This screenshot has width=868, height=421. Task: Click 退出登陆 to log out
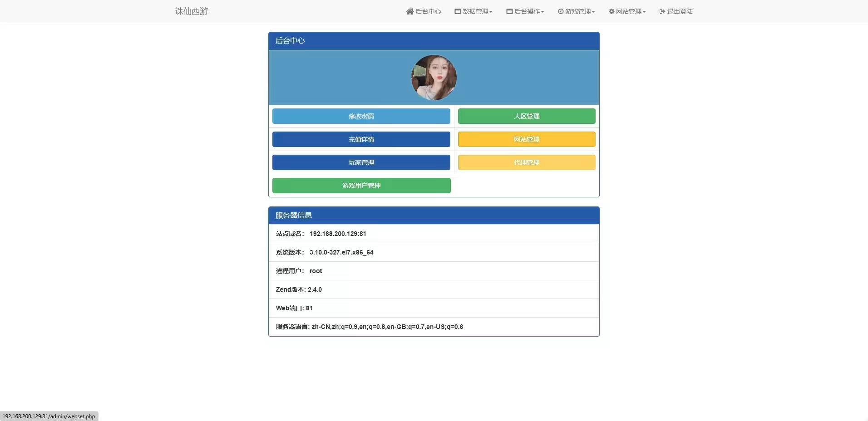tap(676, 11)
